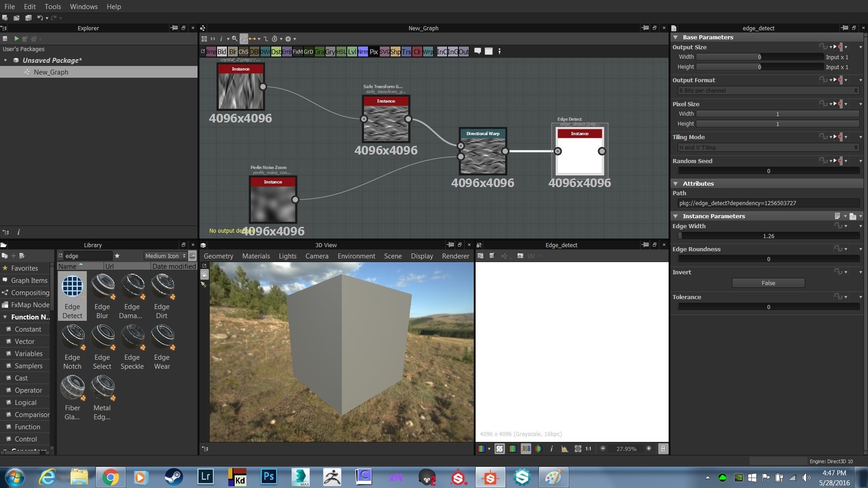Add a comment to the graph
This screenshot has width=868, height=488.
(x=477, y=51)
